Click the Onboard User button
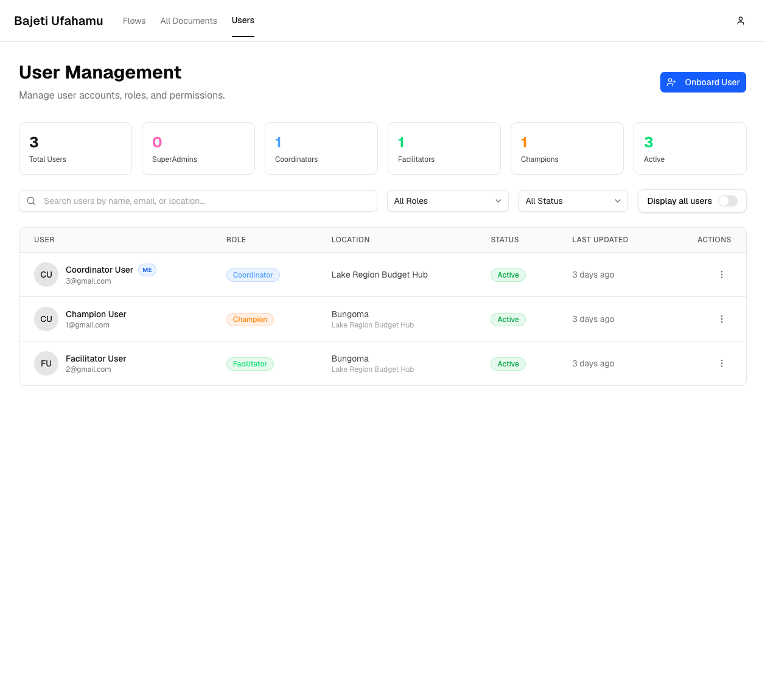The width and height of the screenshot is (765, 700). [703, 82]
